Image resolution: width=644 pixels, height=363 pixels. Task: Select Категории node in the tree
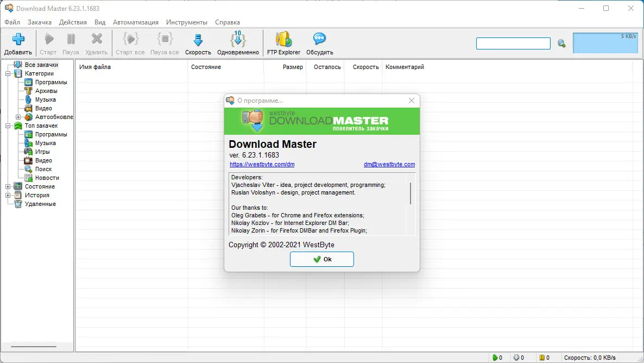39,73
